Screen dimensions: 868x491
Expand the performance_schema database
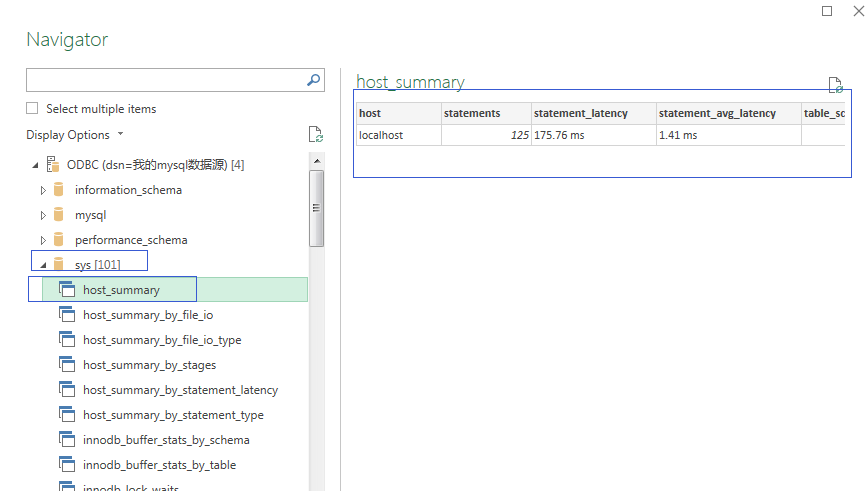tap(43, 240)
